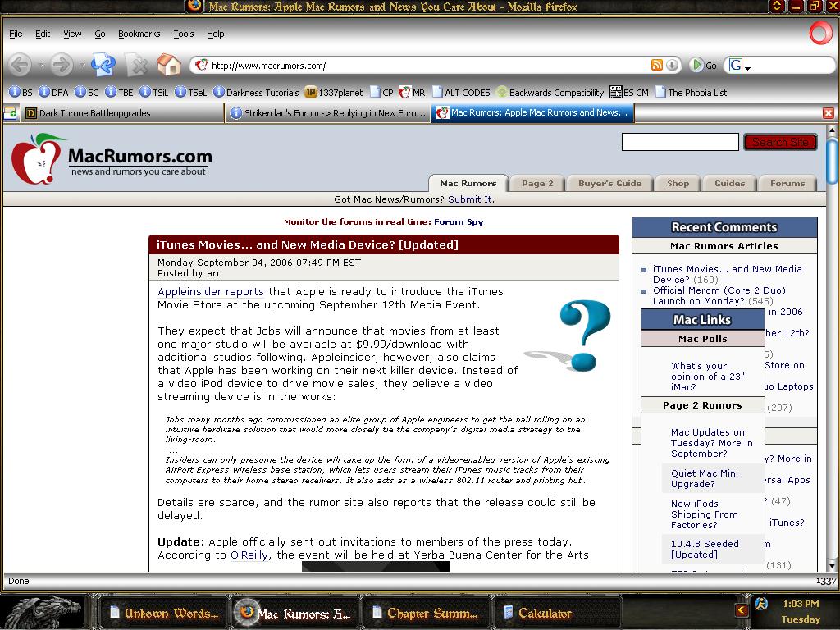Open Unknown Words taskbar window
The image size is (840, 630).
[x=164, y=614]
